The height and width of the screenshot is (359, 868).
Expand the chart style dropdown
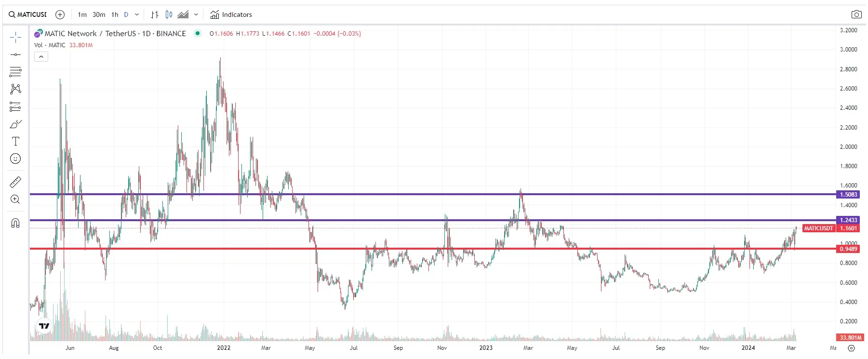click(x=196, y=14)
